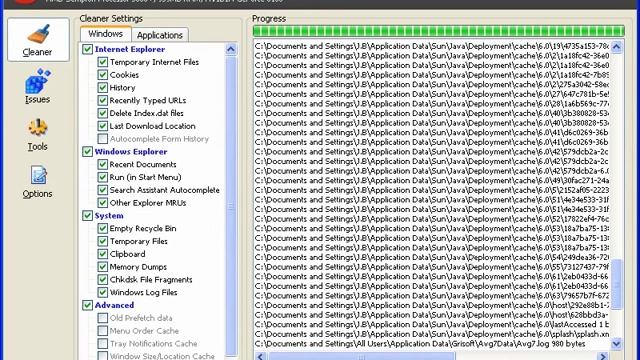Select the 49\30fac271 log entry

click(x=432, y=180)
